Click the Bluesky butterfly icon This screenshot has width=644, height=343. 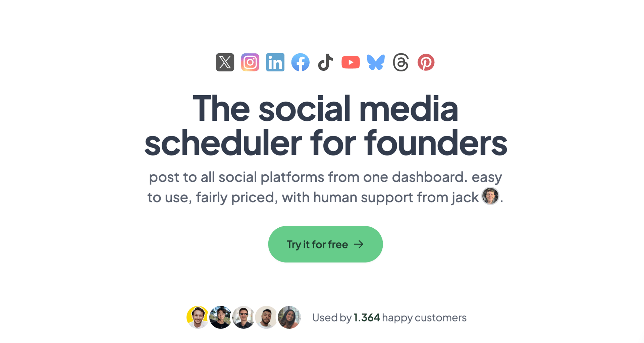point(376,62)
